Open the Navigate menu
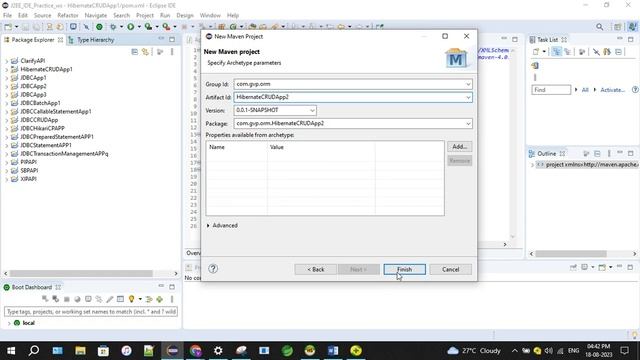Viewport: 640px width, 360px height. (96, 15)
